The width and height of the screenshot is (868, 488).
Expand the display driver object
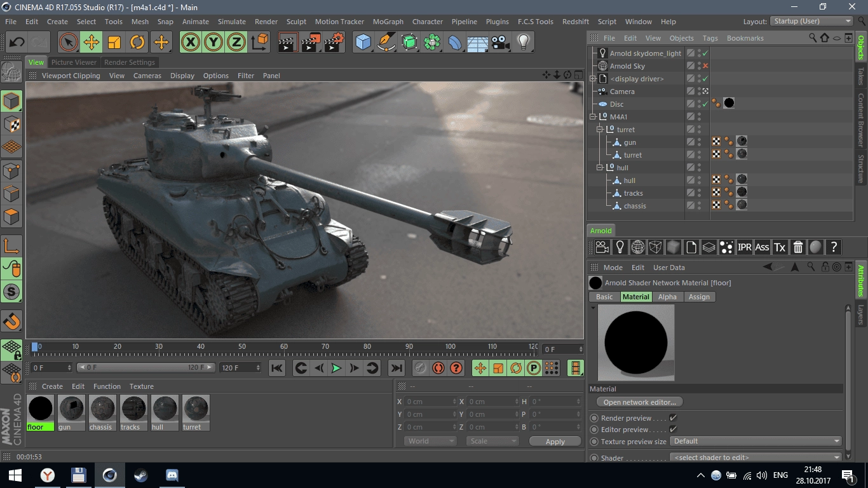tap(593, 79)
